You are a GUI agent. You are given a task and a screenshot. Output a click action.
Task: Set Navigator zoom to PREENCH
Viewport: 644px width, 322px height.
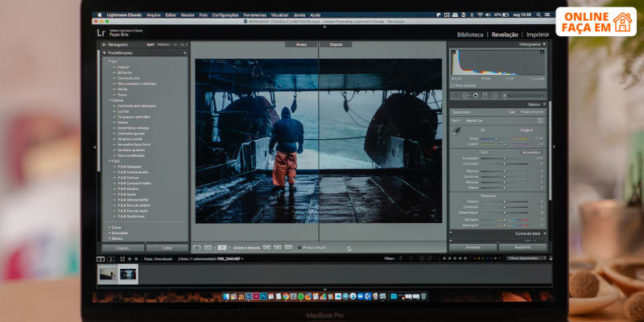point(163,44)
